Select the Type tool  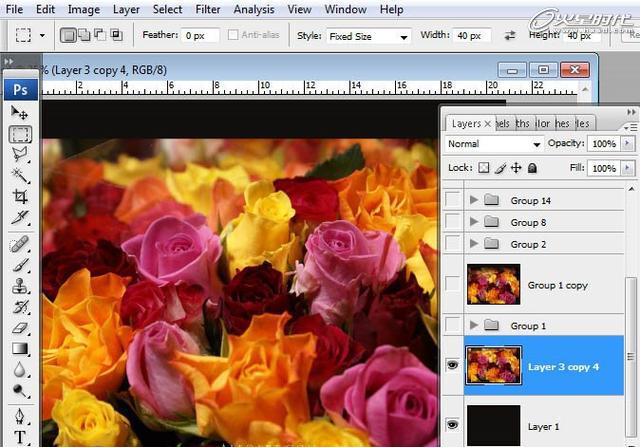tap(19, 437)
